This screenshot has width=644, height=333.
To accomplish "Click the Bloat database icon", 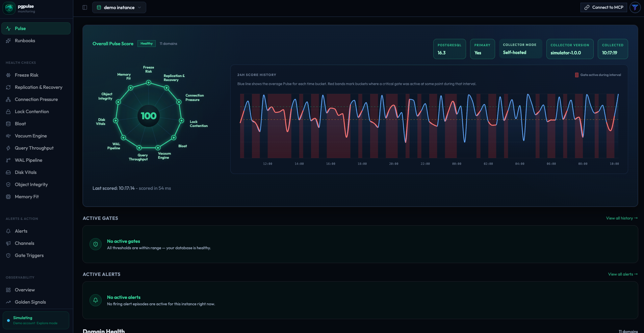I will (x=8, y=124).
